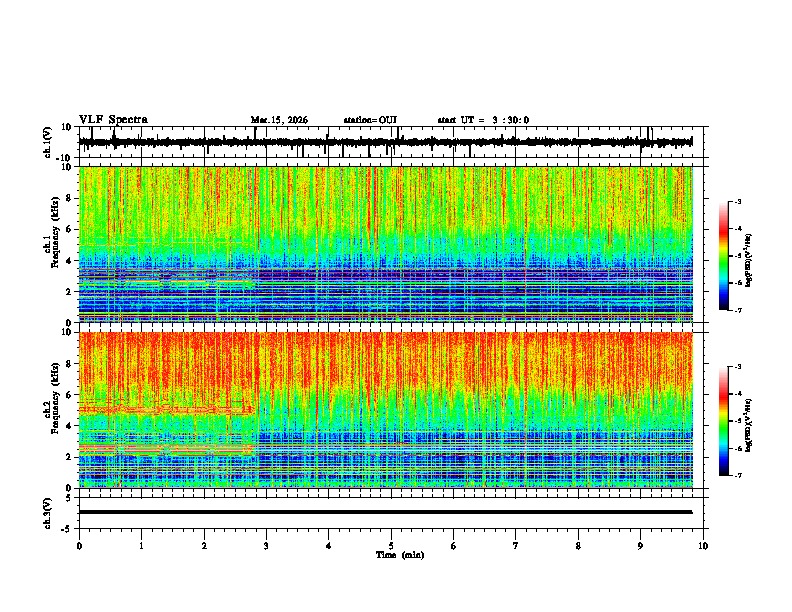Click the "-3" label on ch.1 color scale
The height and width of the screenshot is (612, 792).
(x=738, y=201)
